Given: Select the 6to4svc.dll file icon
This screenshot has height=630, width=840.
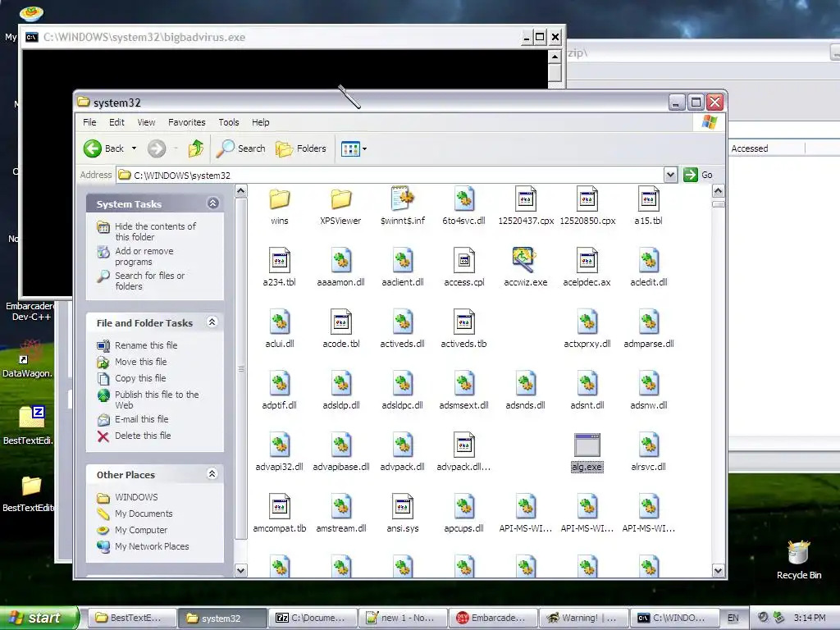Looking at the screenshot, I should (464, 199).
